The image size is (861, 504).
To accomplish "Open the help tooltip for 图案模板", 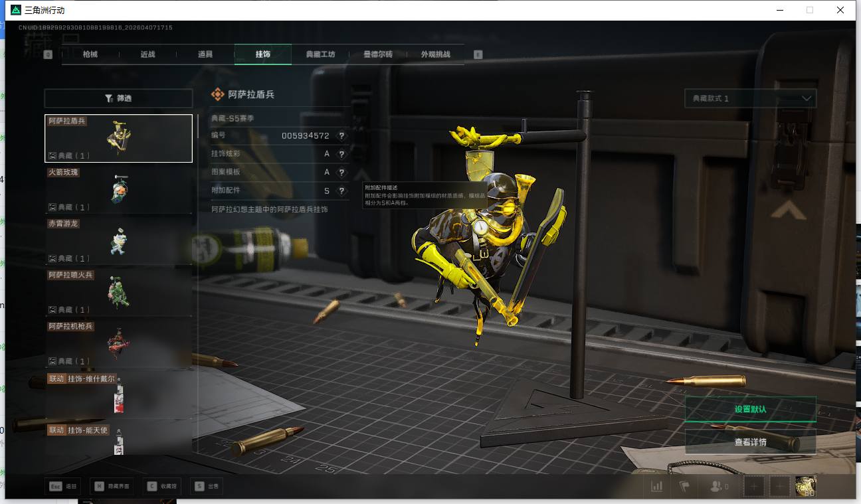I will pos(341,172).
